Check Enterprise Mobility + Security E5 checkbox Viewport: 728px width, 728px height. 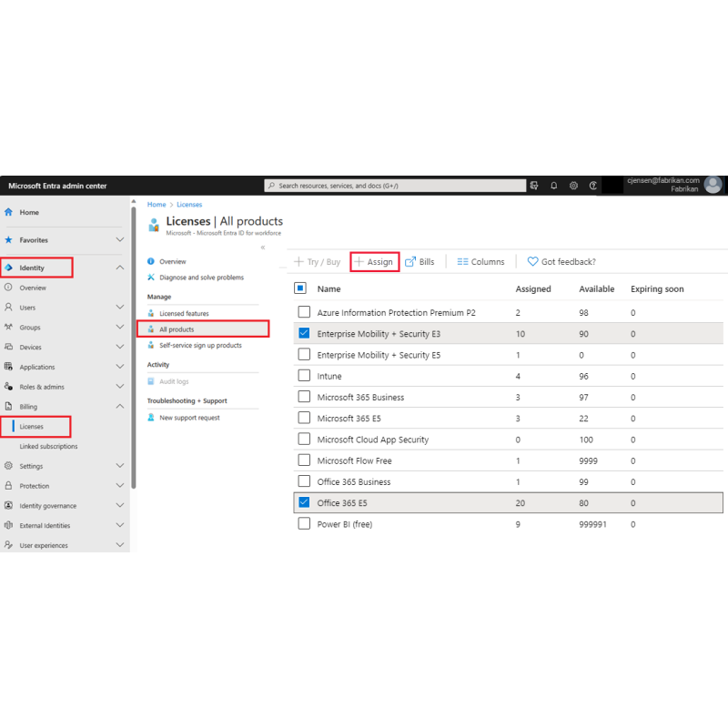click(x=304, y=355)
